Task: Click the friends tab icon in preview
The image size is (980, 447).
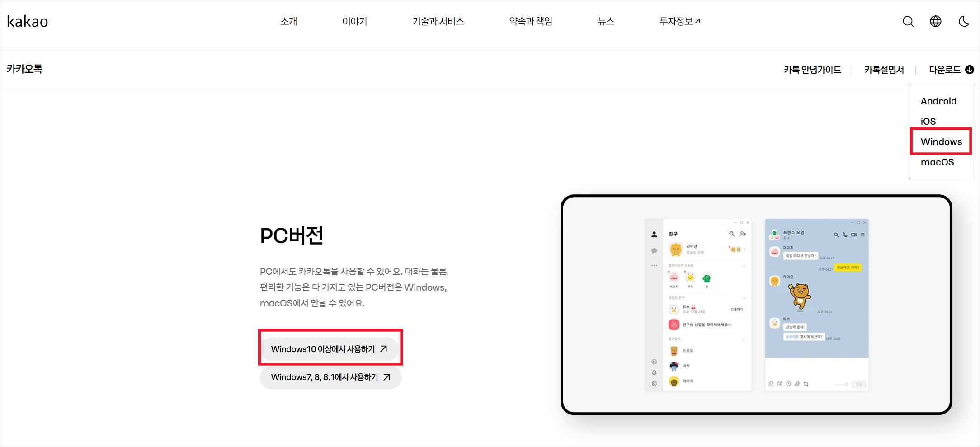Action: point(654,234)
